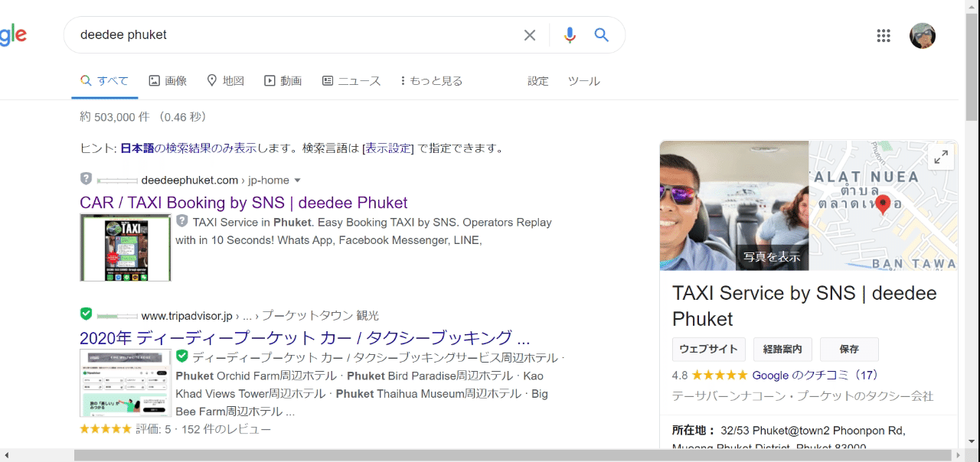Start voice search with the microphone icon
Viewport: 980px width, 462px height.
569,35
